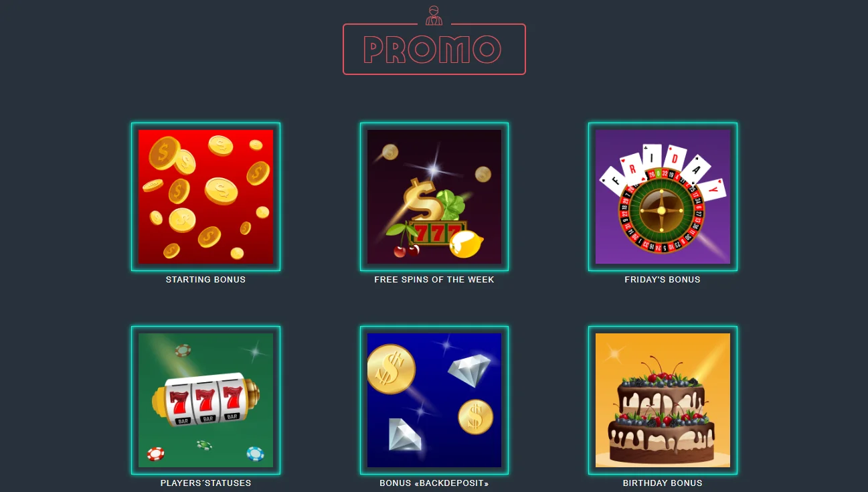Click the red poker chip in Players' Statuses image
Screen dimensions: 868x492
pyautogui.click(x=156, y=454)
